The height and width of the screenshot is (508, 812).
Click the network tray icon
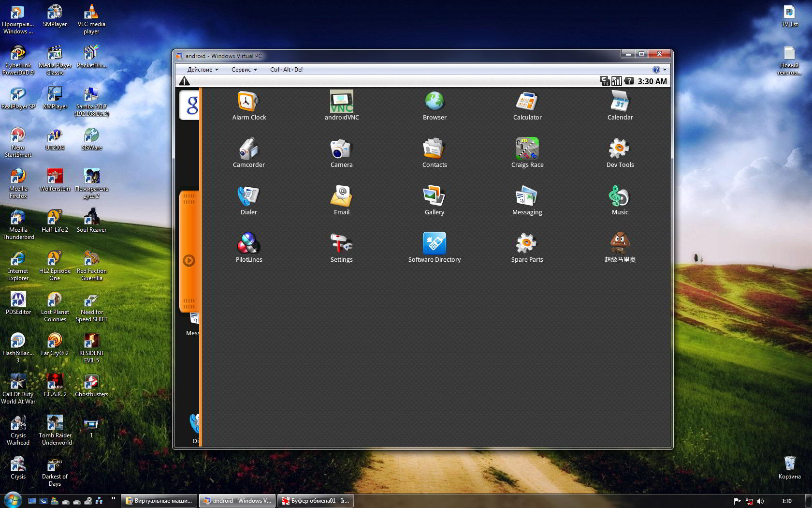pos(749,501)
